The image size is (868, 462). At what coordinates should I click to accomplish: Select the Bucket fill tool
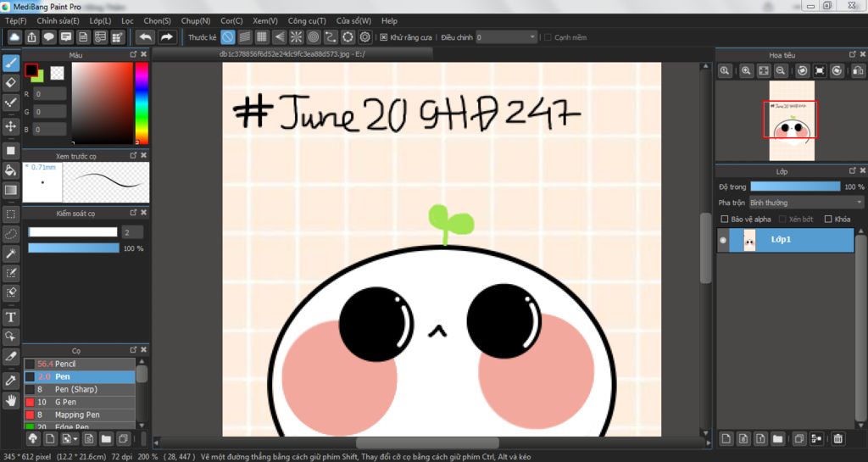(x=10, y=170)
